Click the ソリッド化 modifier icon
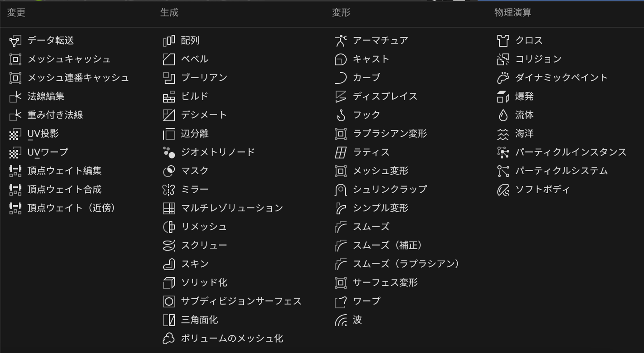 click(x=169, y=283)
